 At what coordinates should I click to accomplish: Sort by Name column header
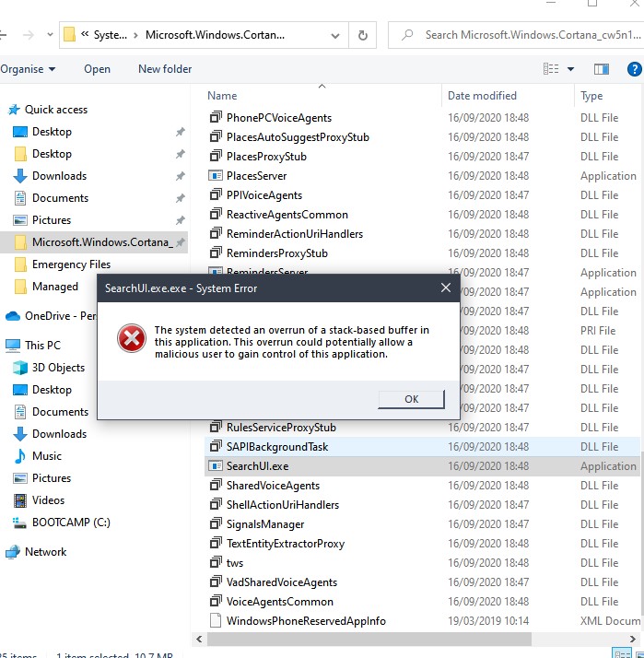(222, 96)
